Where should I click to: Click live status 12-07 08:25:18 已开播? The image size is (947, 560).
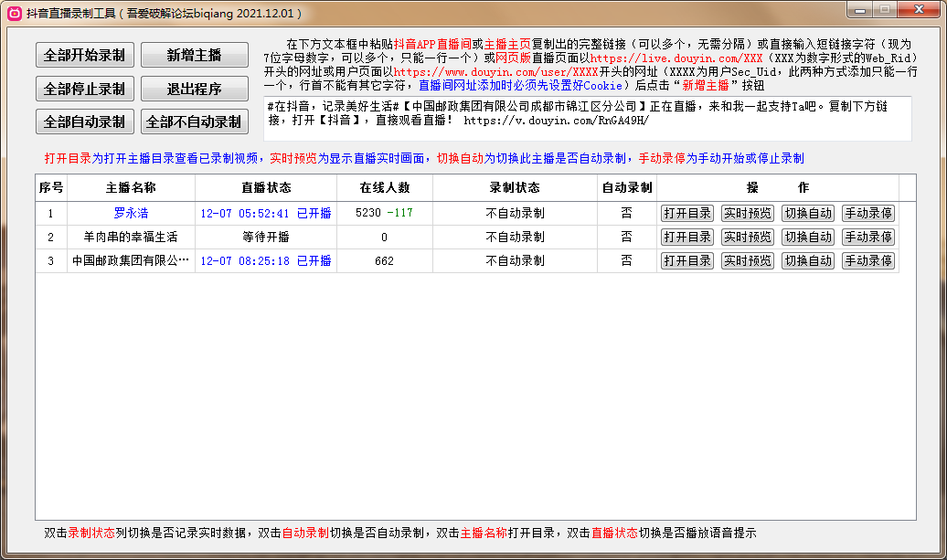coord(266,260)
